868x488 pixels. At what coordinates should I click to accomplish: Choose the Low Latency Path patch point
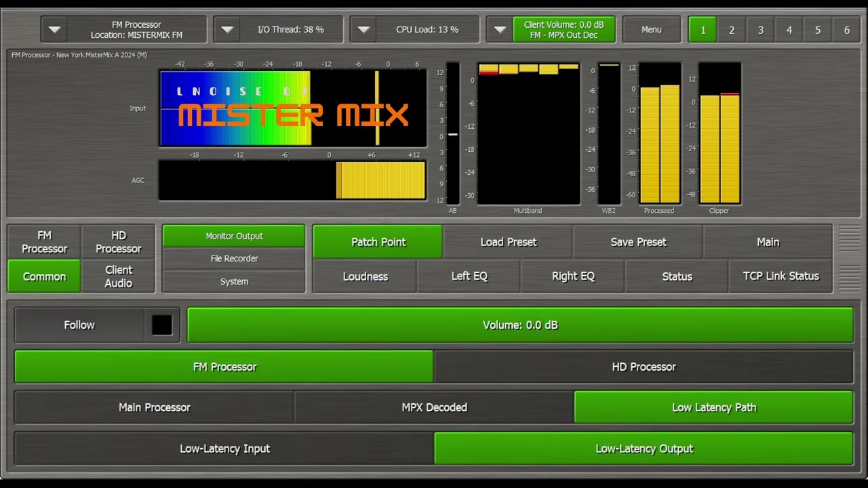click(x=713, y=407)
